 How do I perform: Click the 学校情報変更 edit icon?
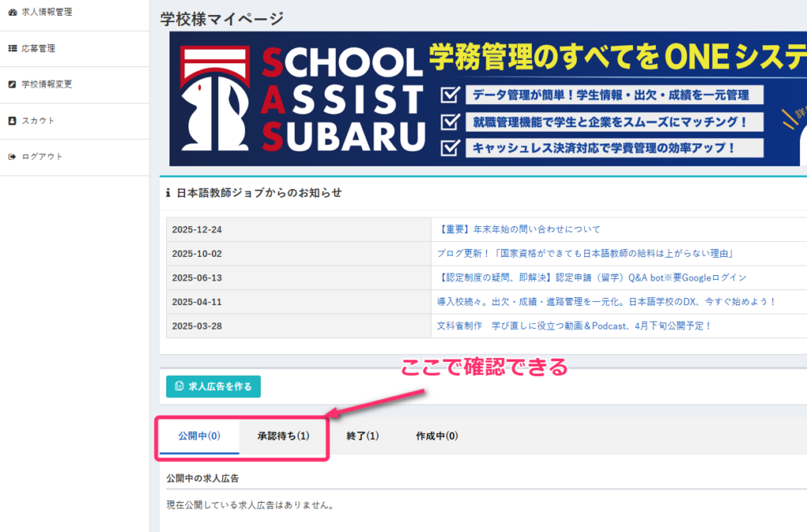coord(12,84)
